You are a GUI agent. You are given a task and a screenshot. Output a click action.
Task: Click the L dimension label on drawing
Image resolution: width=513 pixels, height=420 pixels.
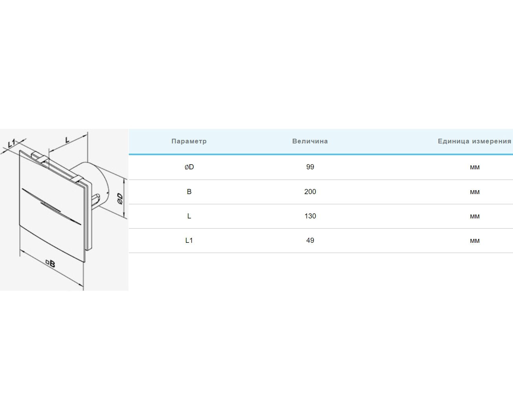point(67,139)
